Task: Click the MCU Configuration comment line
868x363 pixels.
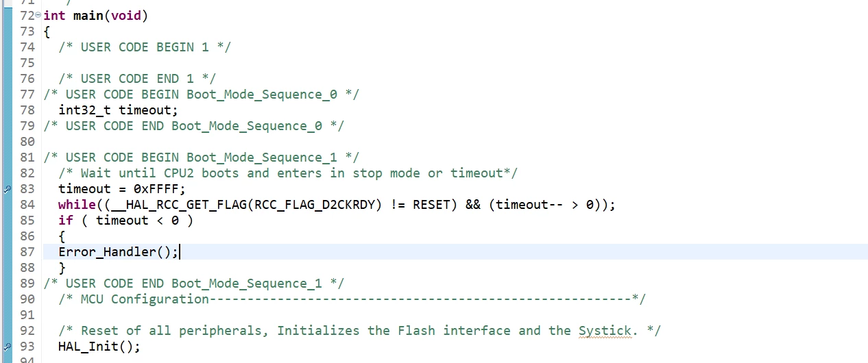Action: [x=352, y=299]
